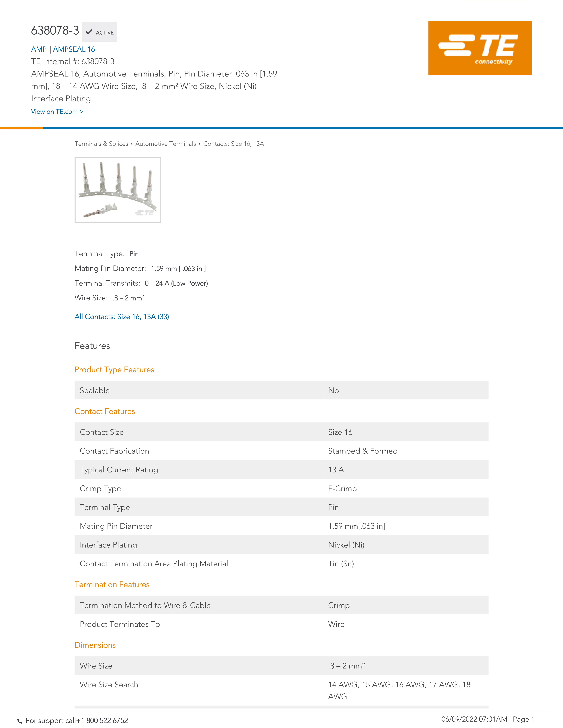Open Terminals & Splices breadcrumb
The width and height of the screenshot is (563, 728).
tap(101, 144)
